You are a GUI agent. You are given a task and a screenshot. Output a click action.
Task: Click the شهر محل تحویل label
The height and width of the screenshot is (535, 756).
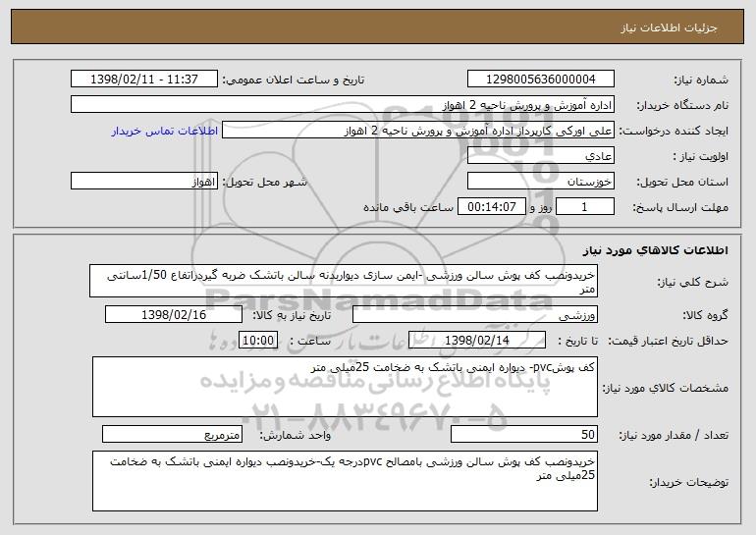264,182
